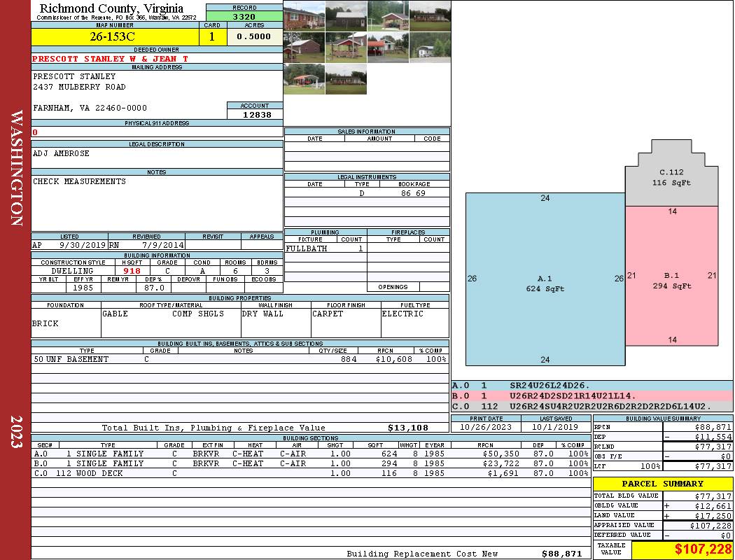
Task: Click total built-ins value $13,108
Action: tap(408, 428)
